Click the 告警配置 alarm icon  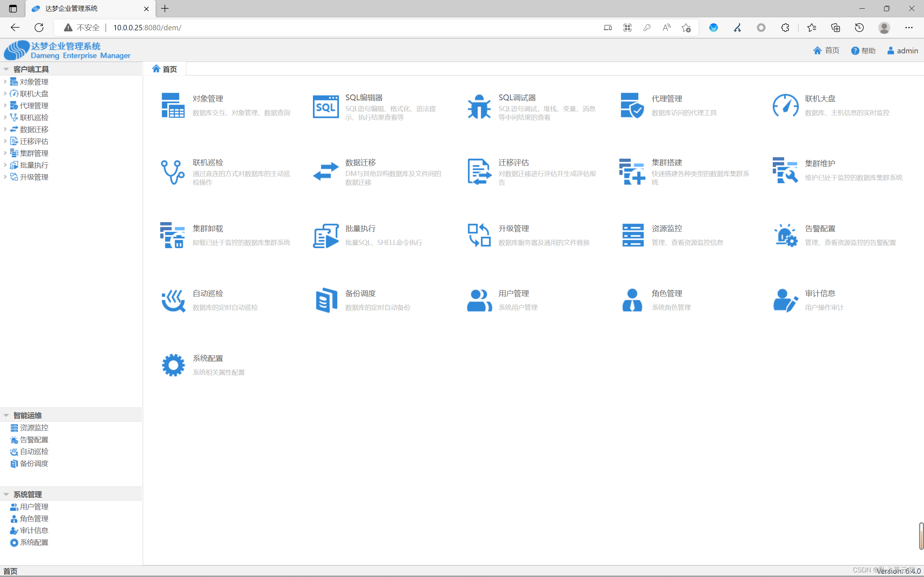[785, 235]
